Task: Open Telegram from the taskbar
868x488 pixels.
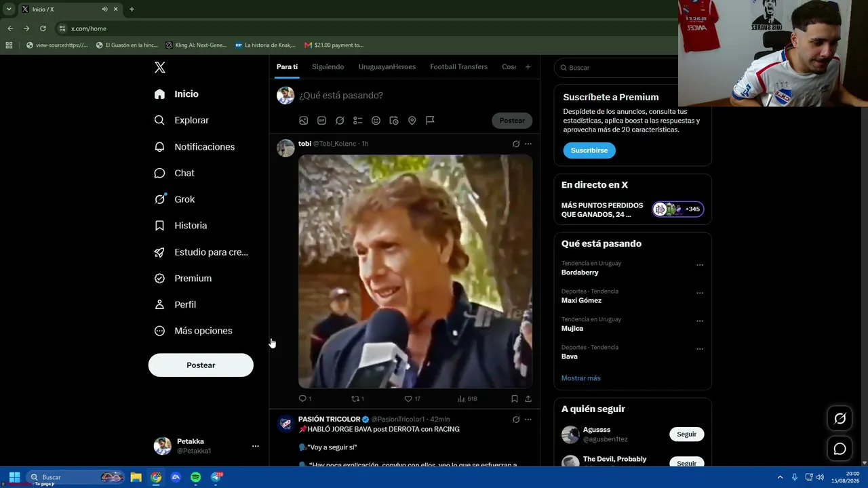Action: point(216,477)
